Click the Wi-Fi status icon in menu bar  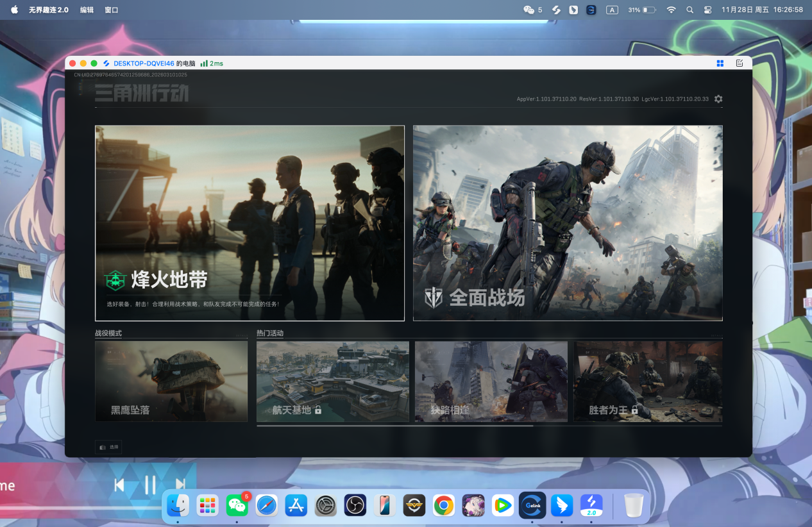point(671,10)
